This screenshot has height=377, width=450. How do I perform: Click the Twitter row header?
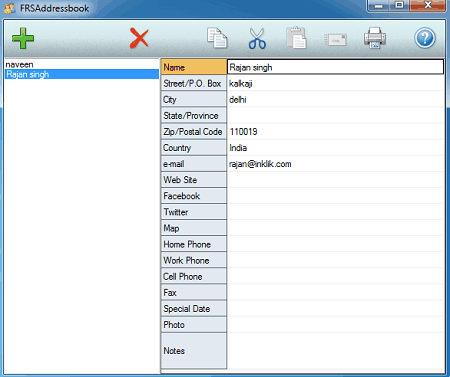[194, 212]
